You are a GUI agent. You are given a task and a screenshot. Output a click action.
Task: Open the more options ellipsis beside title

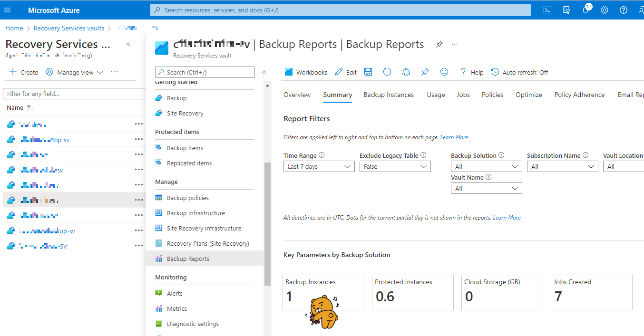click(x=455, y=44)
